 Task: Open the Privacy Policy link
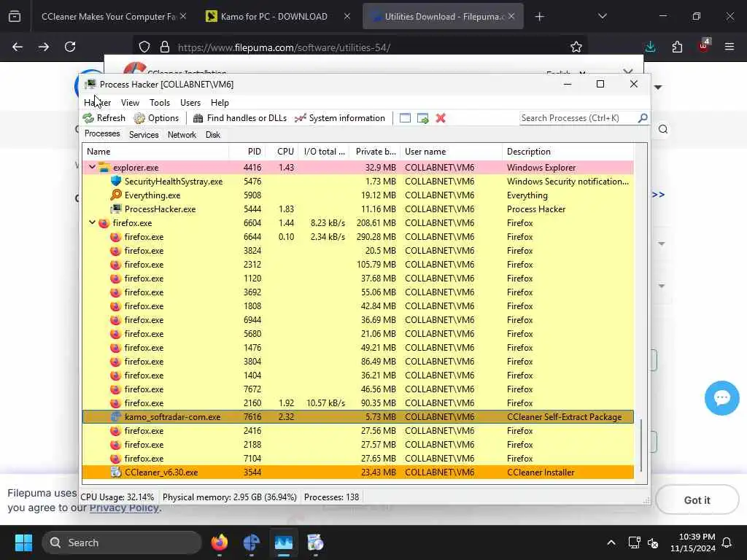[124, 507]
